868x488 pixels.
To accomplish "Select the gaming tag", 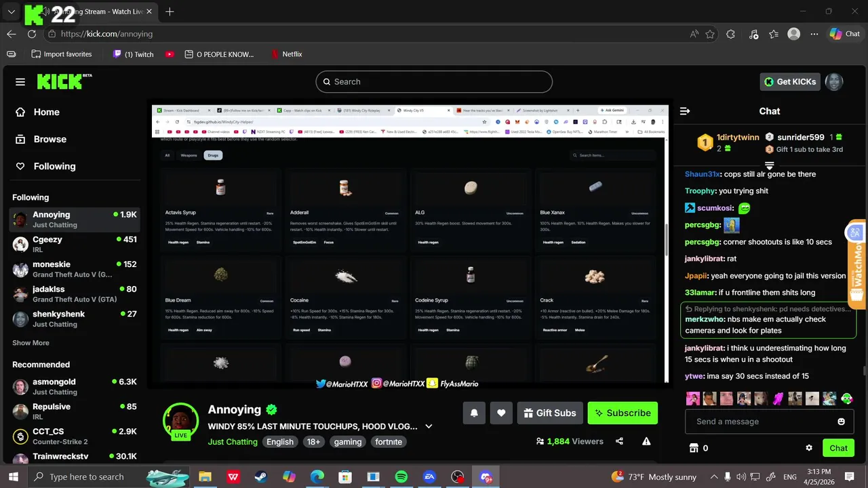I will (x=348, y=442).
